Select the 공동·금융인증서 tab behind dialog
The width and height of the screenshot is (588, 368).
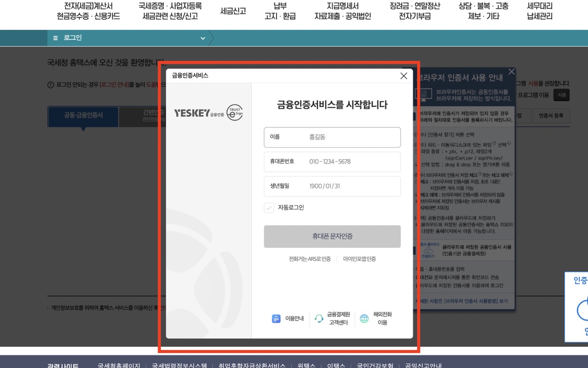83,116
